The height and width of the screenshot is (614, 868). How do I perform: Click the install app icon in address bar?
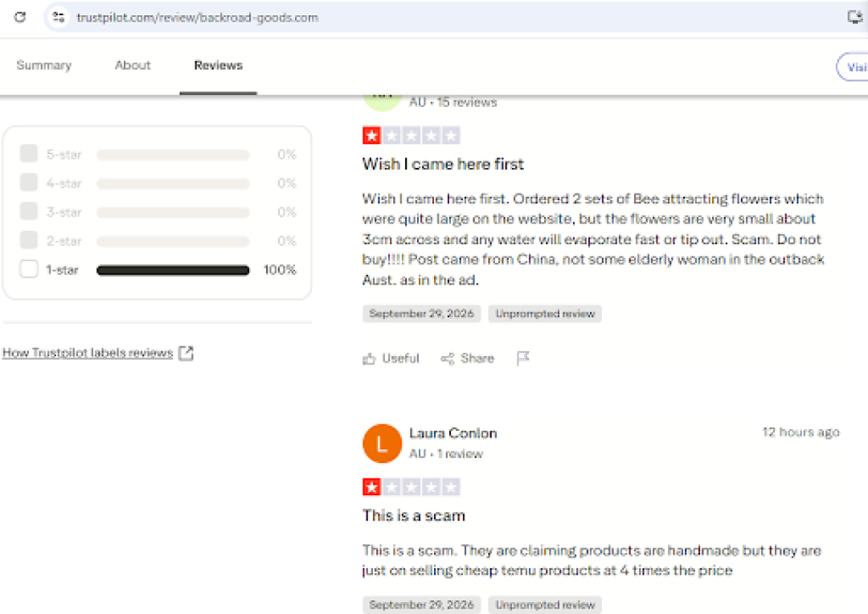pyautogui.click(x=854, y=17)
